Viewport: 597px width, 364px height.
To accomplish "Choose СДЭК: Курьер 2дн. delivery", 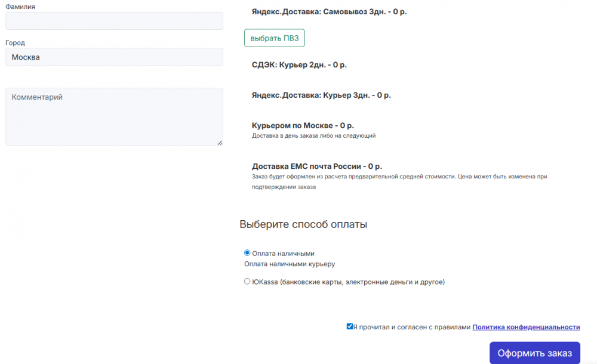I will 299,64.
